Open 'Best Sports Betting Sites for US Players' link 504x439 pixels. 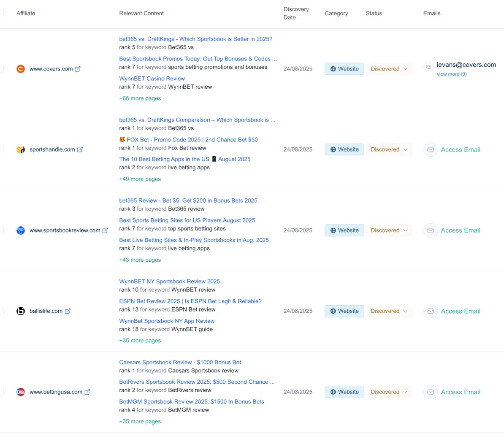pyautogui.click(x=187, y=220)
